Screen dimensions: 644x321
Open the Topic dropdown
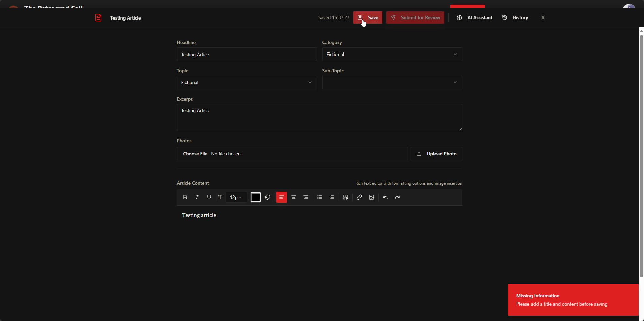pyautogui.click(x=247, y=82)
